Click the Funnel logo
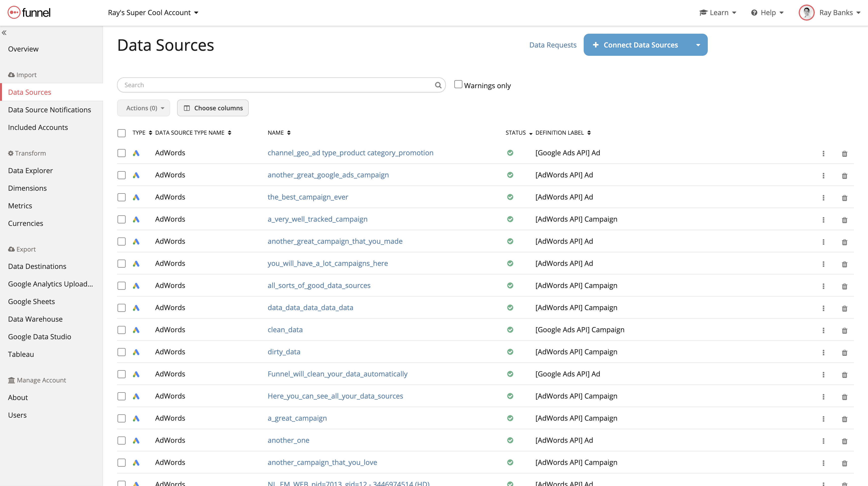 29,13
